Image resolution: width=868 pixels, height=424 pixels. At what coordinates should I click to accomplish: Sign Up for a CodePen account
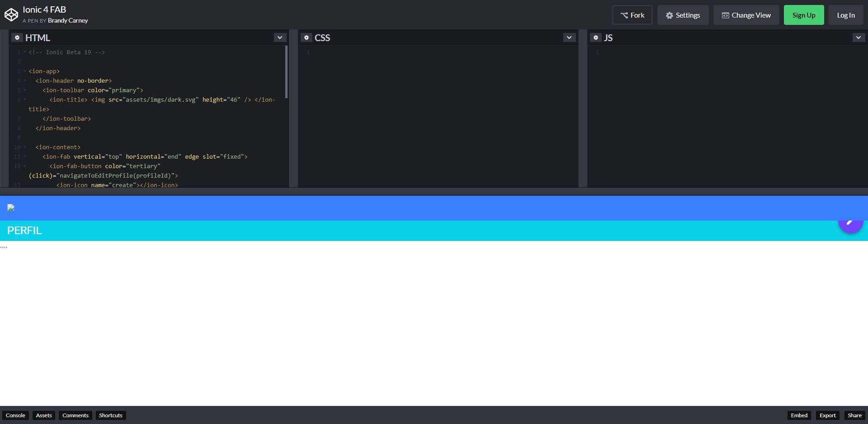804,14
